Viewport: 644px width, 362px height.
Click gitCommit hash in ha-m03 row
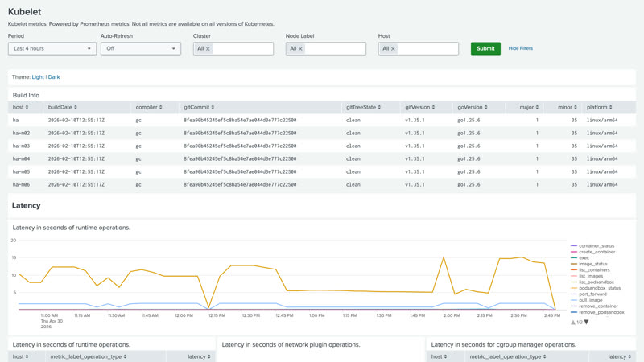[x=240, y=146]
